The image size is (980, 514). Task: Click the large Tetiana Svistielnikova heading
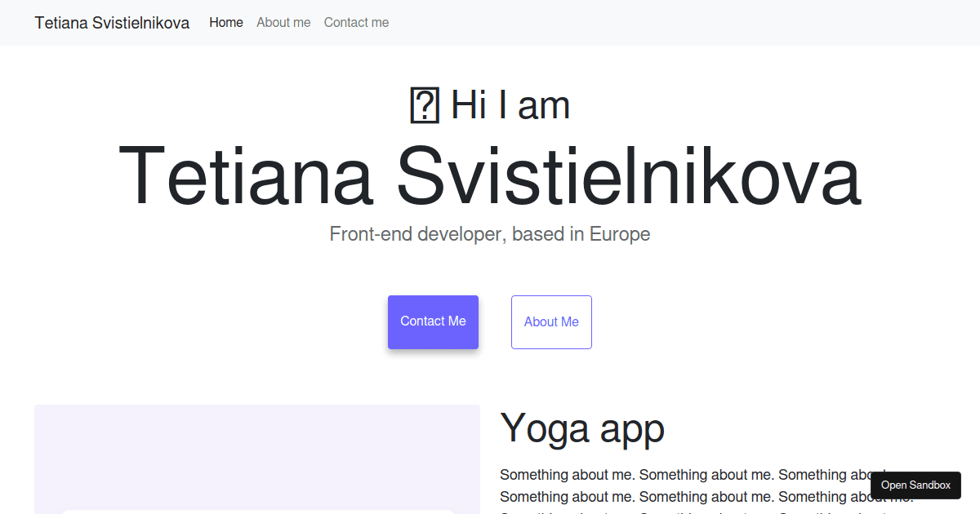coord(490,176)
